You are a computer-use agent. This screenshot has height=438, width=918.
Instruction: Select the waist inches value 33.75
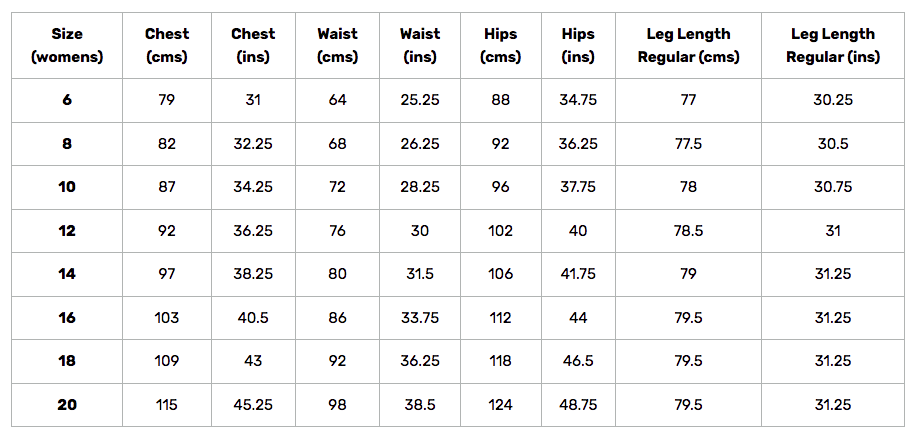point(420,317)
